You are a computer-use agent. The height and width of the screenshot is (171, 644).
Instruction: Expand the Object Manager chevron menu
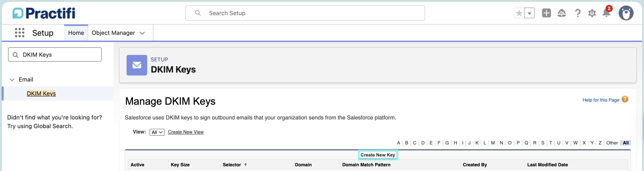click(142, 33)
